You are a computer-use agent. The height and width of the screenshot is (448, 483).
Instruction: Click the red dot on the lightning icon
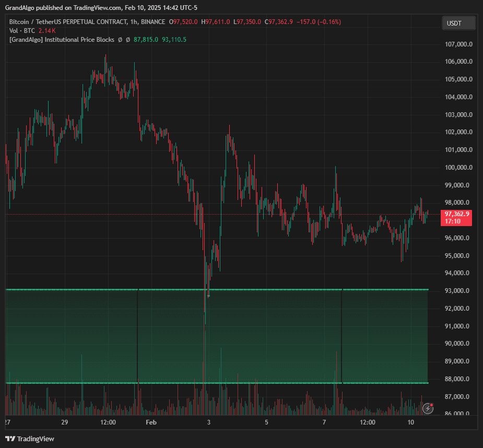pos(432,405)
